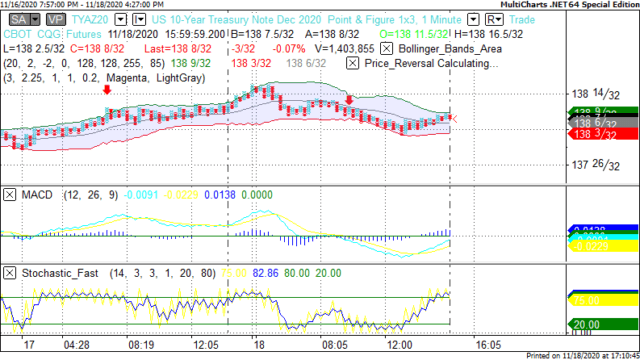
Task: Click the CQG data feed label
Action: pyautogui.click(x=49, y=34)
